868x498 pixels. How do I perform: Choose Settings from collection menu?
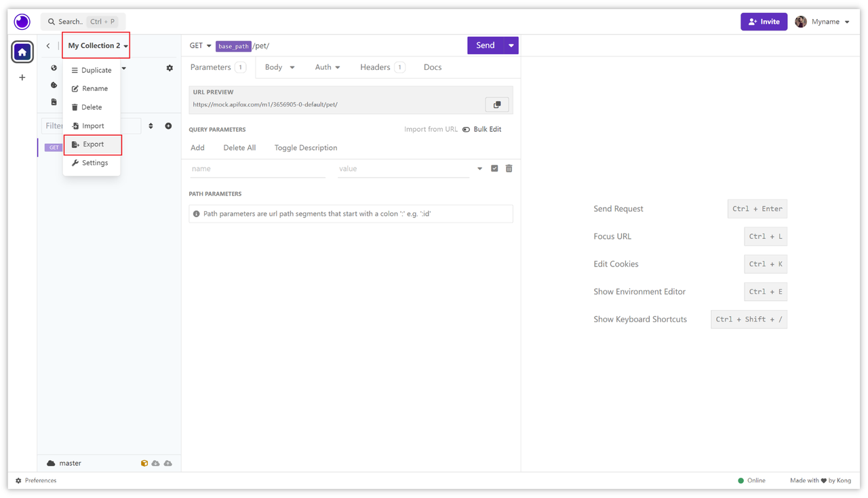[x=92, y=163]
